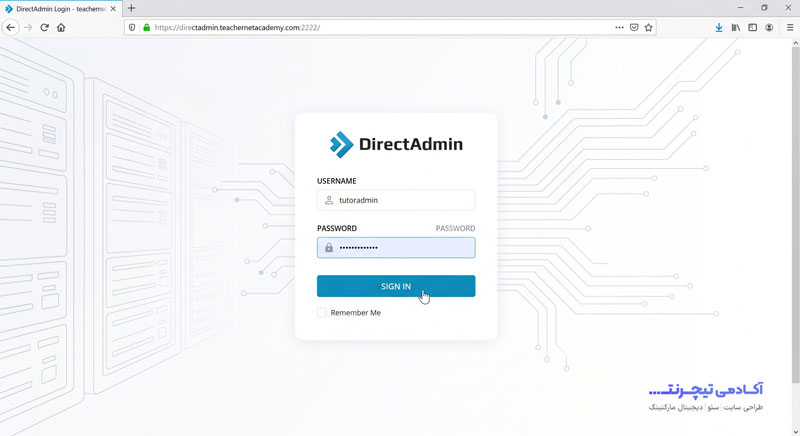This screenshot has width=800, height=436.
Task: Toggle the sidebar view icon
Action: point(752,28)
